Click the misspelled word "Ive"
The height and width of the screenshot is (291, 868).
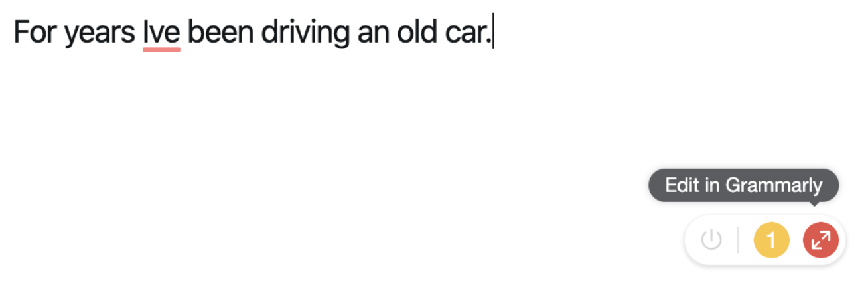click(x=161, y=33)
